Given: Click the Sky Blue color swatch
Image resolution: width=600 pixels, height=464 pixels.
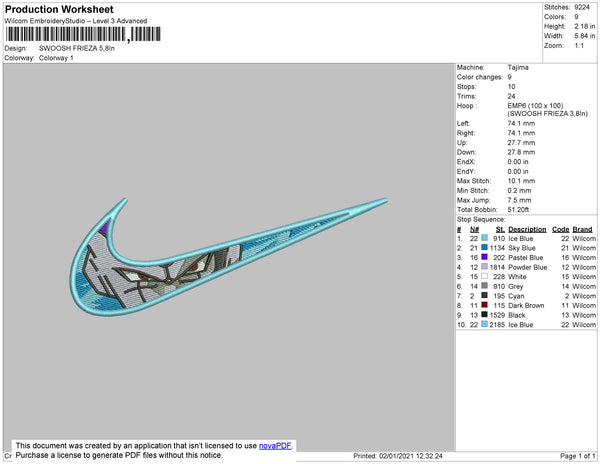Looking at the screenshot, I should tap(484, 247).
